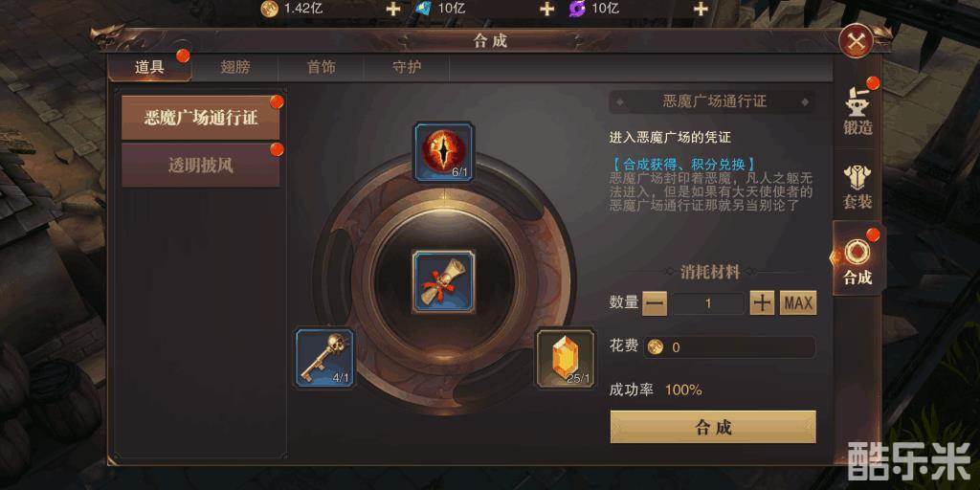Set quantity to MAX

pos(798,303)
